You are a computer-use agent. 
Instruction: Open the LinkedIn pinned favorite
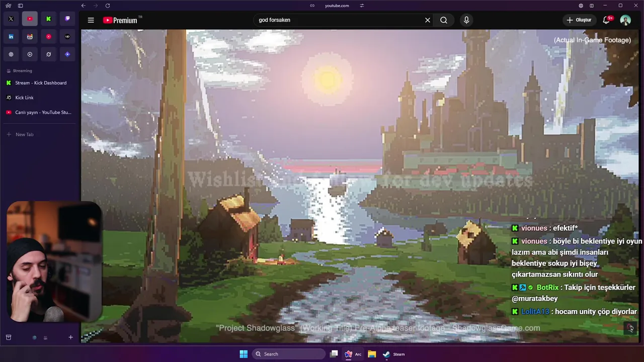(11, 37)
